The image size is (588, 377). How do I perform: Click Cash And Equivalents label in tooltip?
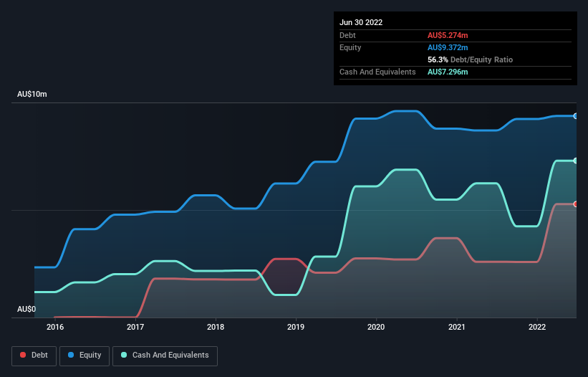tap(377, 72)
